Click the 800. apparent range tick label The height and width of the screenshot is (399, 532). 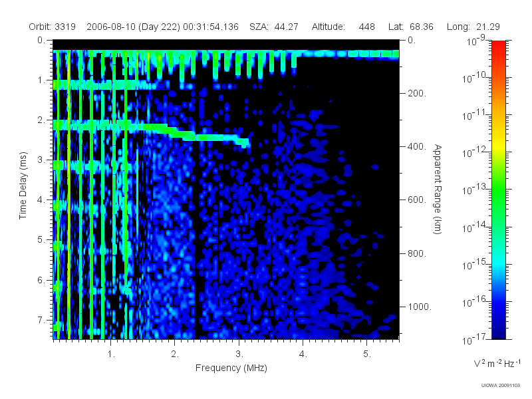pyautogui.click(x=417, y=253)
